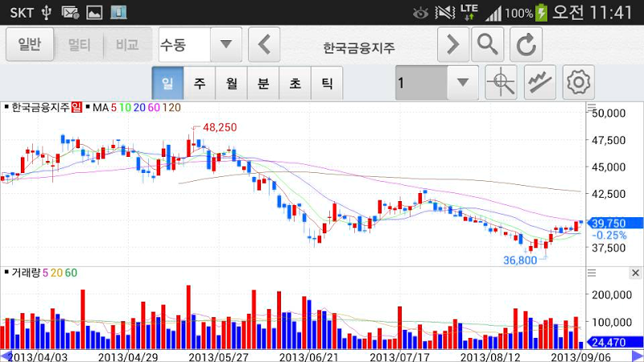The height and width of the screenshot is (362, 644).
Task: Open the chart indicator line icon
Action: click(x=539, y=83)
